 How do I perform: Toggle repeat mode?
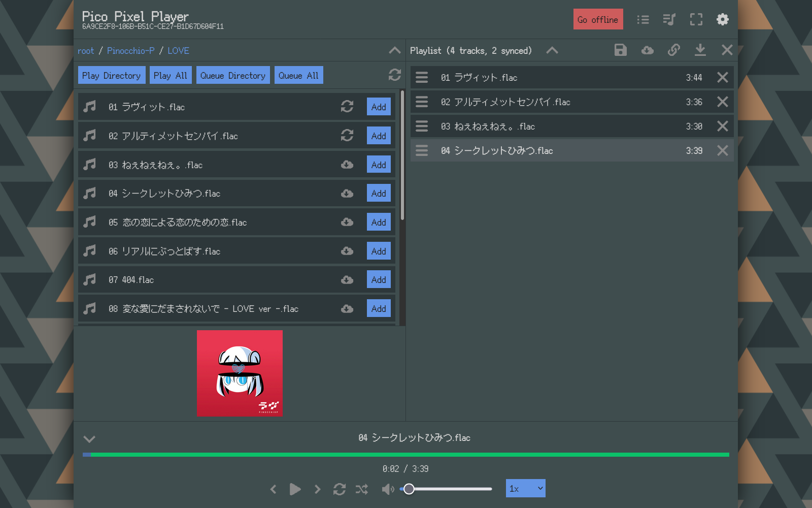(x=340, y=489)
